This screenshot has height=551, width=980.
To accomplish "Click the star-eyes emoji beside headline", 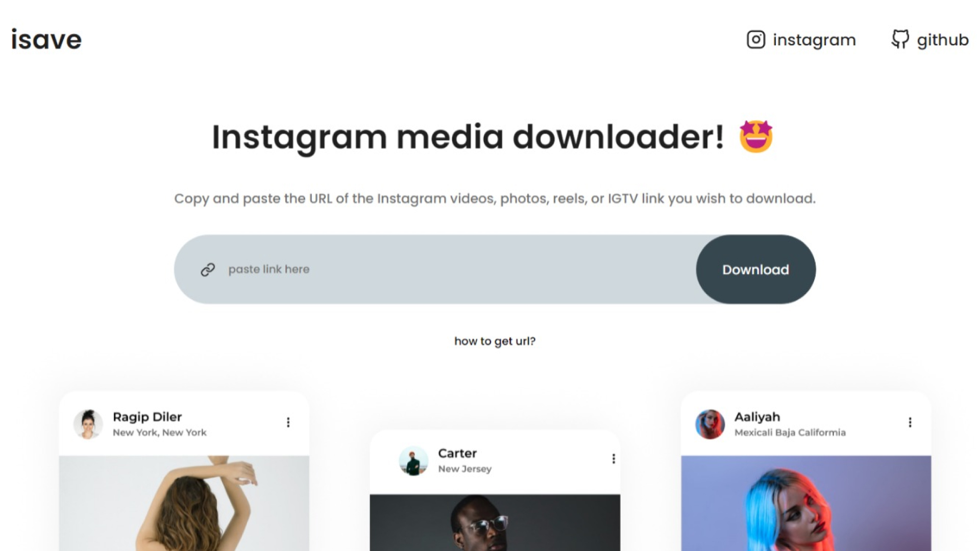I will click(756, 137).
